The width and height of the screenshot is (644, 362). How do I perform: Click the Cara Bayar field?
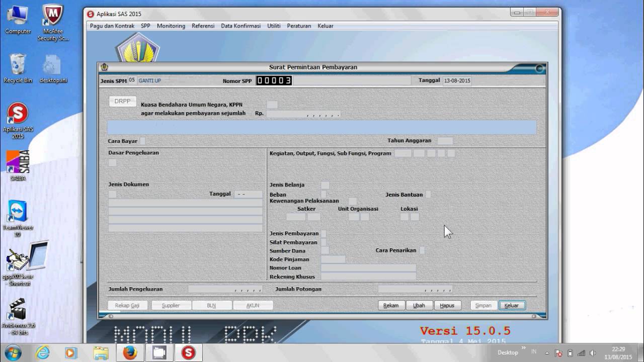coord(142,141)
